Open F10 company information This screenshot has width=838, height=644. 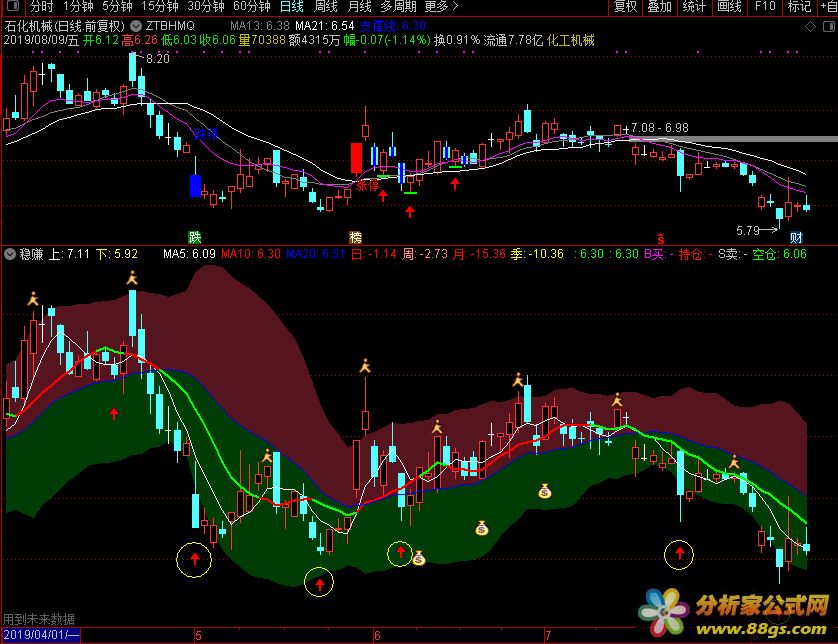tap(765, 6)
